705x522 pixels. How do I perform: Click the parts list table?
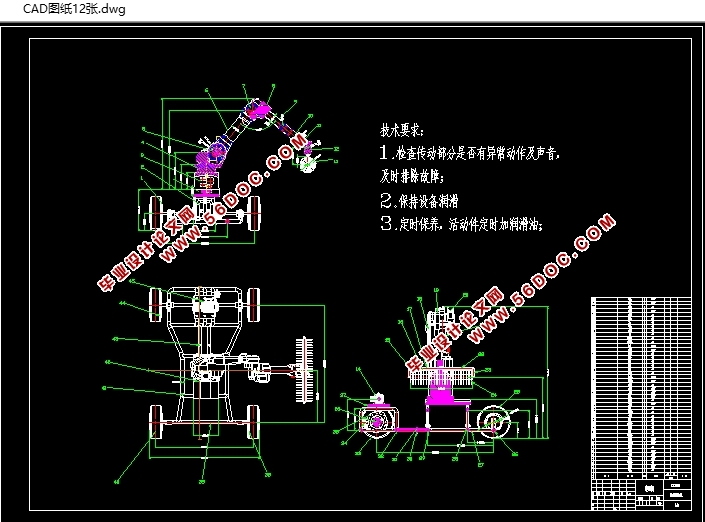(641, 388)
